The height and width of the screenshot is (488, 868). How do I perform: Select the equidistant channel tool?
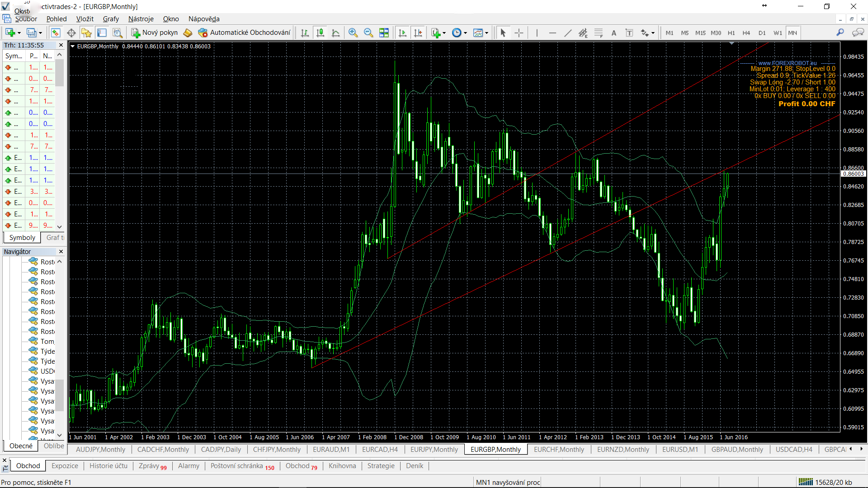[x=583, y=33]
